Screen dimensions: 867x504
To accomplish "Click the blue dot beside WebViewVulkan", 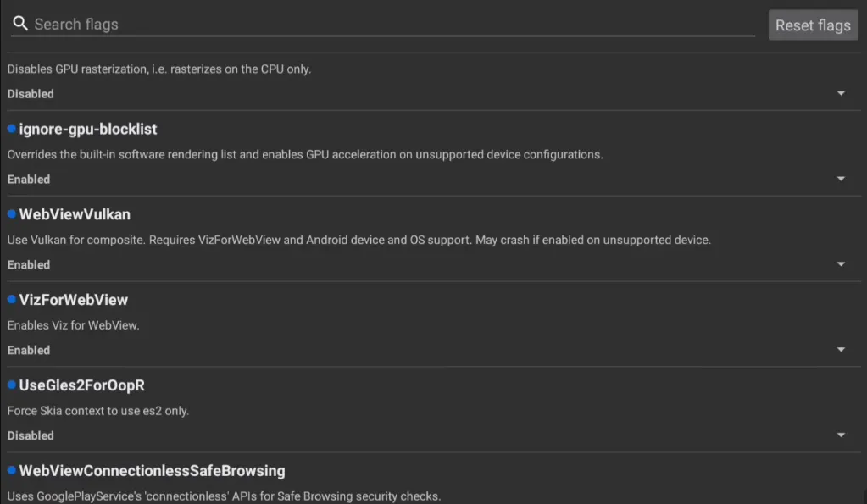I will click(10, 214).
